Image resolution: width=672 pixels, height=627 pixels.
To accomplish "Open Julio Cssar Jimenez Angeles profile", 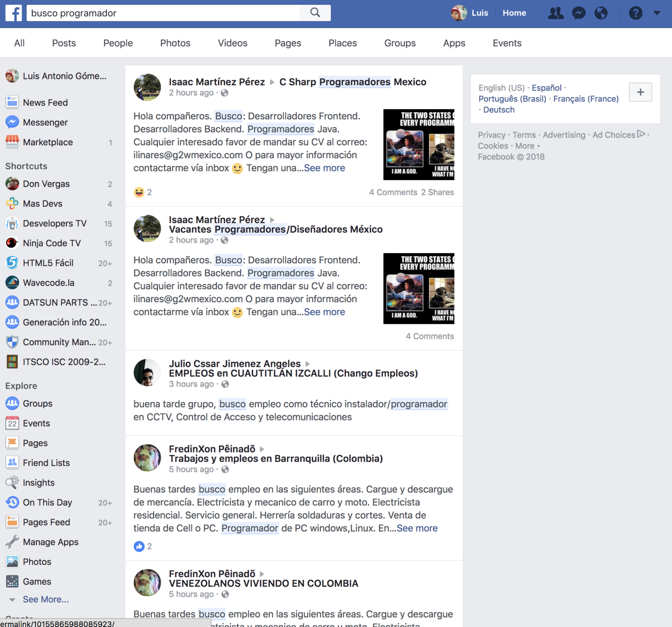I will tap(235, 364).
